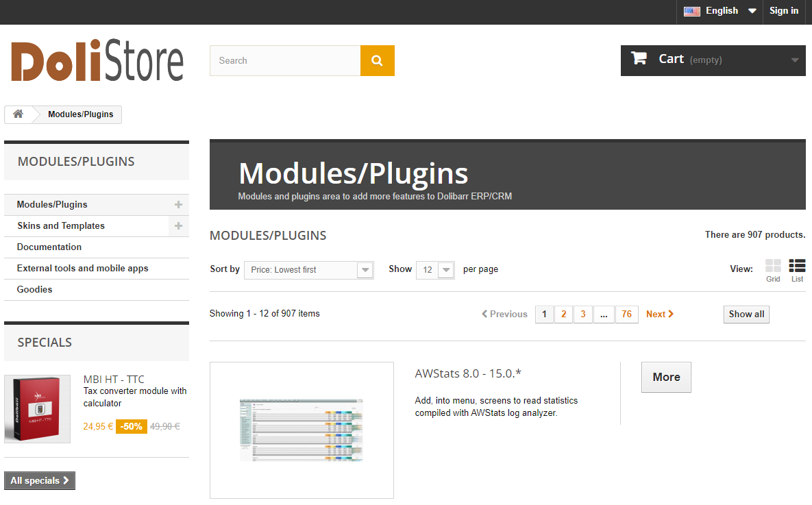Open the Sort by dropdown

(308, 270)
